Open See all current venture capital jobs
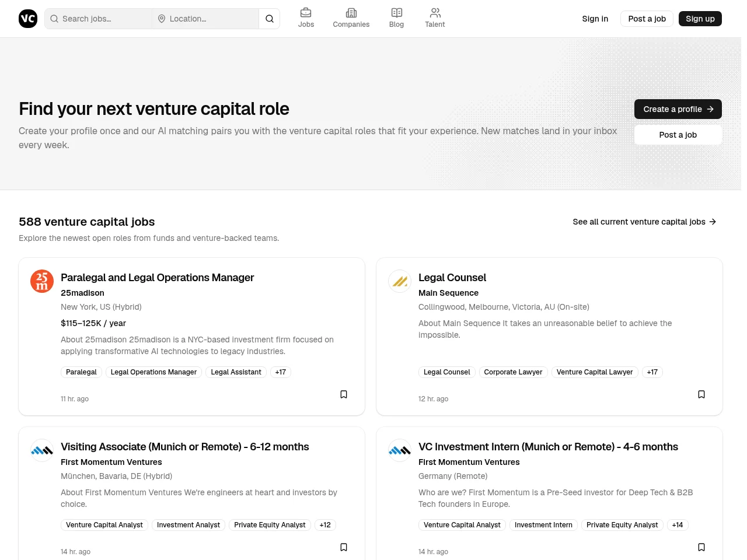 click(x=645, y=222)
